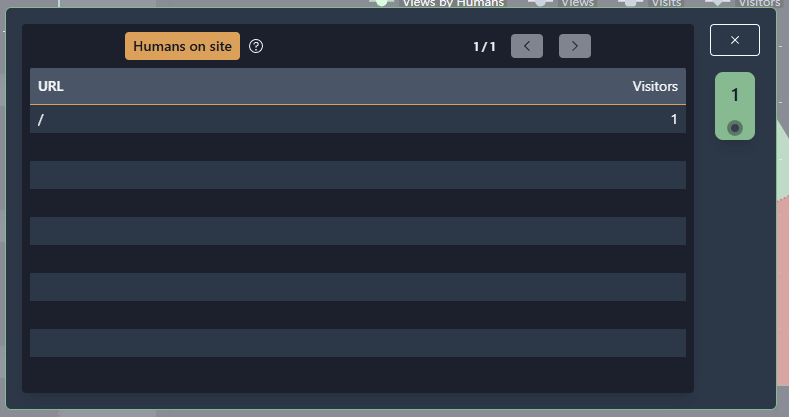Click the Visitors column header
789x417 pixels.
tap(655, 87)
